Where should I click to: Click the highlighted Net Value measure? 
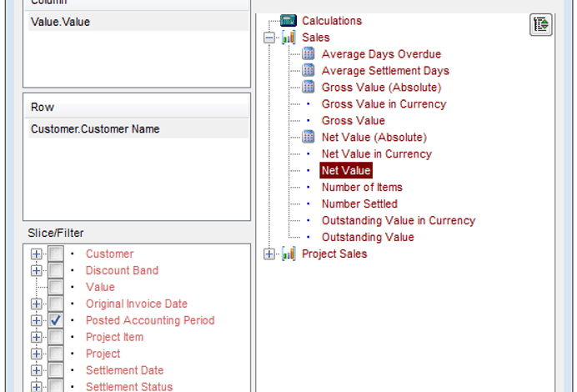click(x=346, y=170)
